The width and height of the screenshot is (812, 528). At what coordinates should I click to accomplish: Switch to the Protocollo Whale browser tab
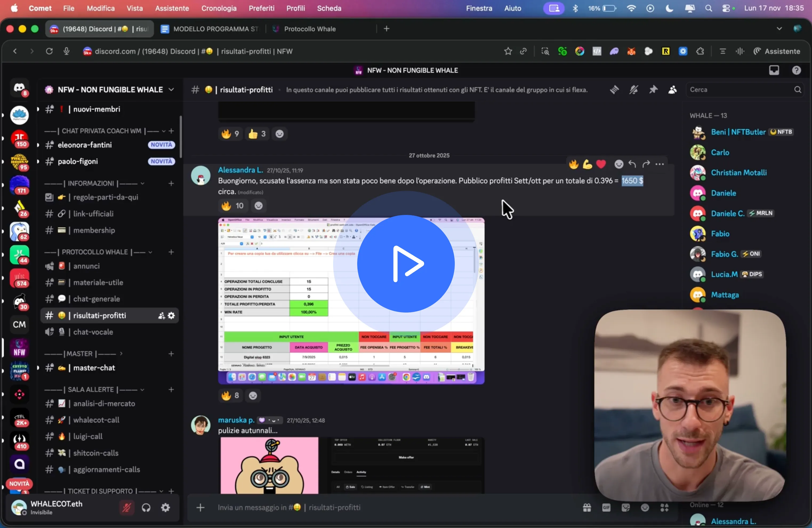(x=309, y=29)
